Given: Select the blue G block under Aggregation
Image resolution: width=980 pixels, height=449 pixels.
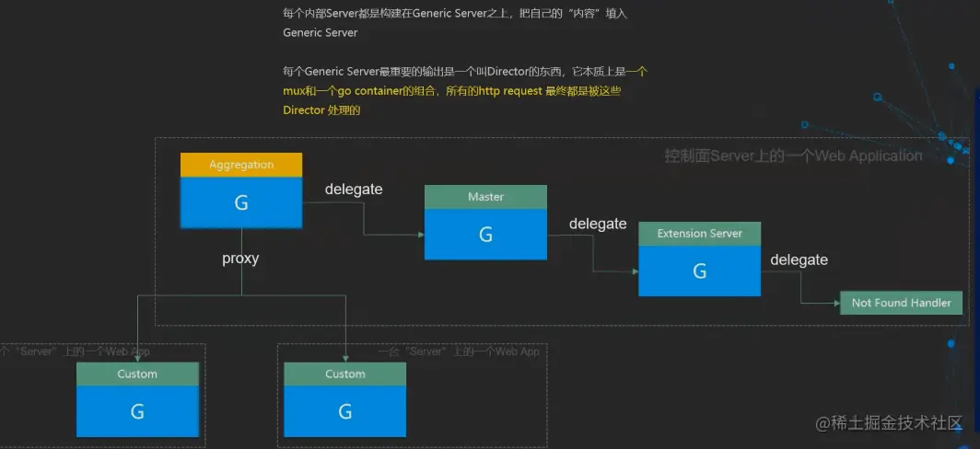Looking at the screenshot, I should (241, 202).
